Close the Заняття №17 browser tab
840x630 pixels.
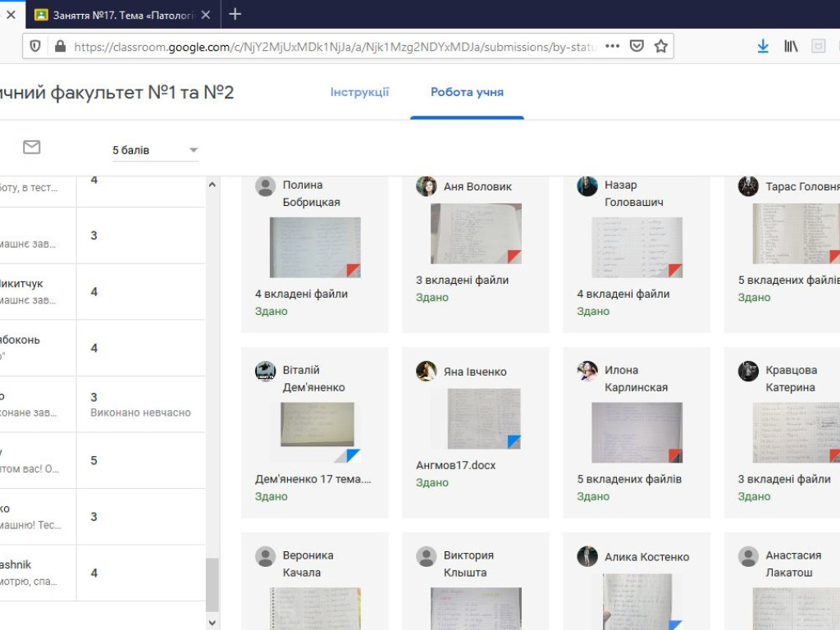(x=206, y=15)
